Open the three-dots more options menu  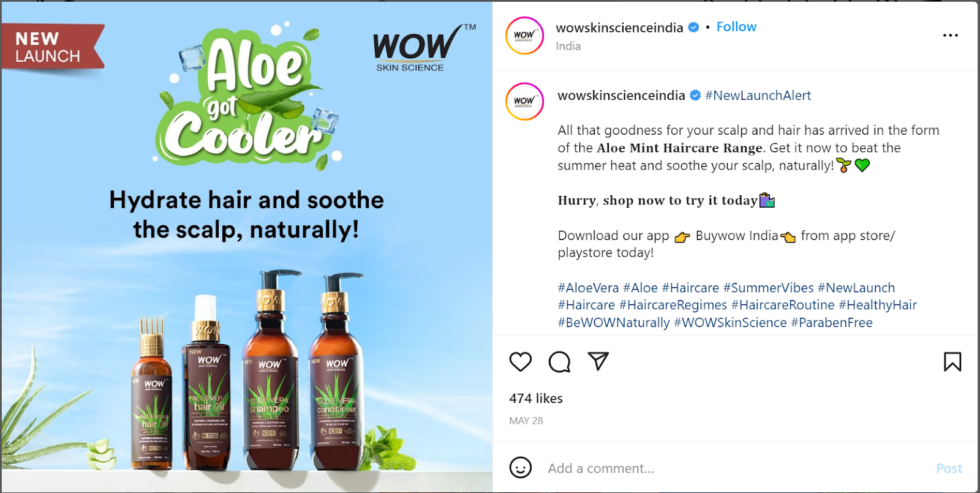pyautogui.click(x=951, y=36)
